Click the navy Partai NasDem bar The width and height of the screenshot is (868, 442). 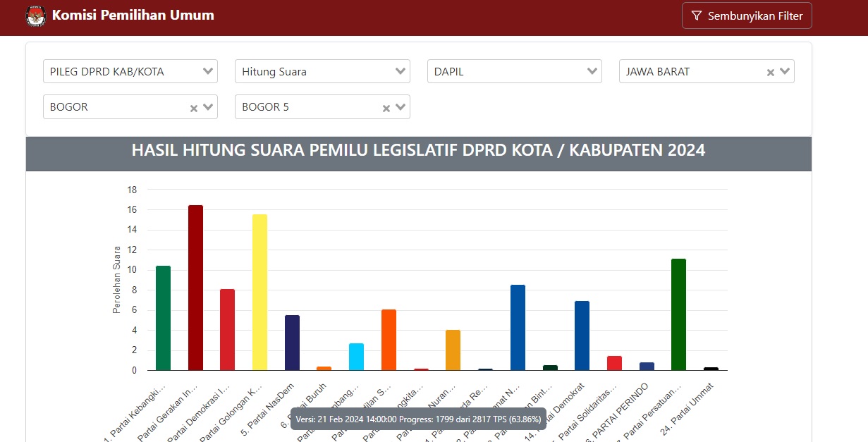(292, 343)
